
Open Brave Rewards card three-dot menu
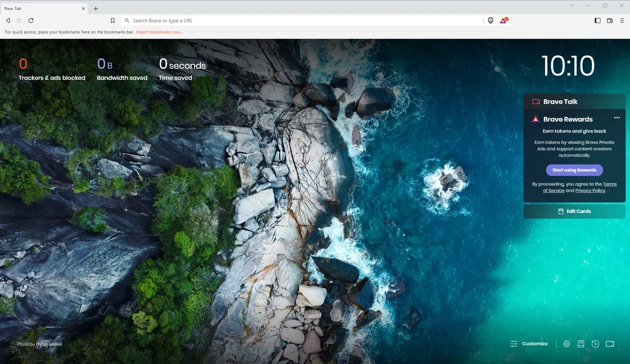[617, 118]
